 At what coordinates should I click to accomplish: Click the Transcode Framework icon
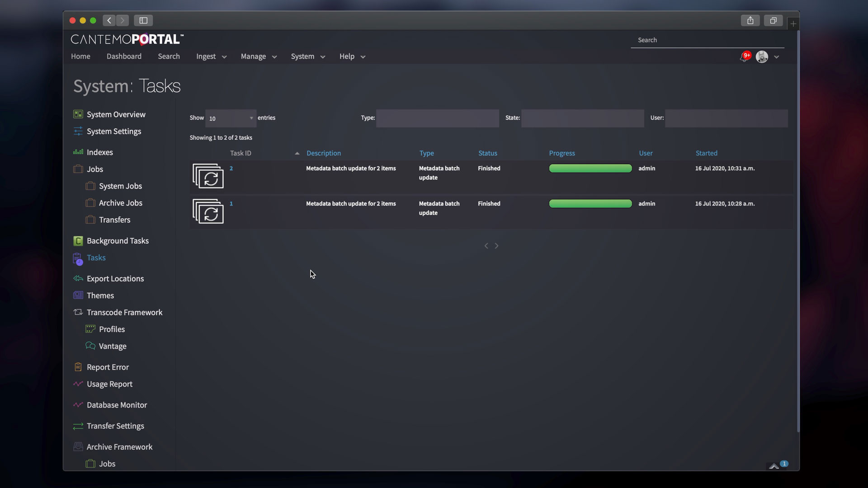[x=78, y=312]
